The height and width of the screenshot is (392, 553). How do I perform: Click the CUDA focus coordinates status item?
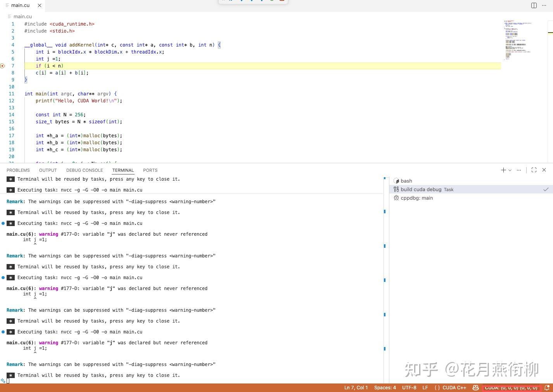[x=511, y=388]
